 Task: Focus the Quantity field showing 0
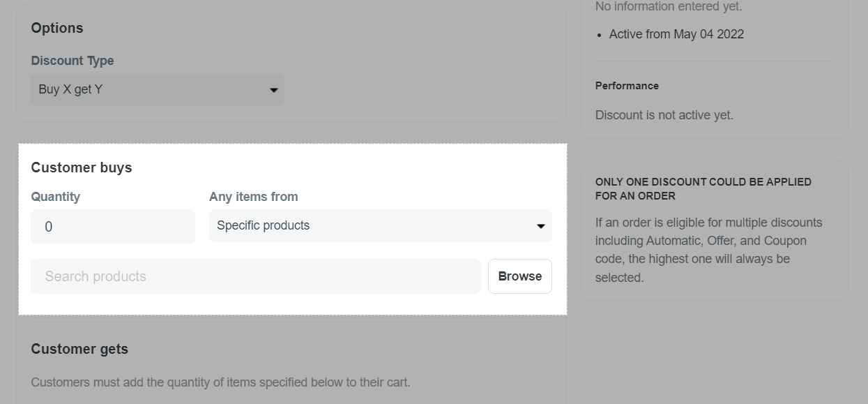click(x=113, y=227)
